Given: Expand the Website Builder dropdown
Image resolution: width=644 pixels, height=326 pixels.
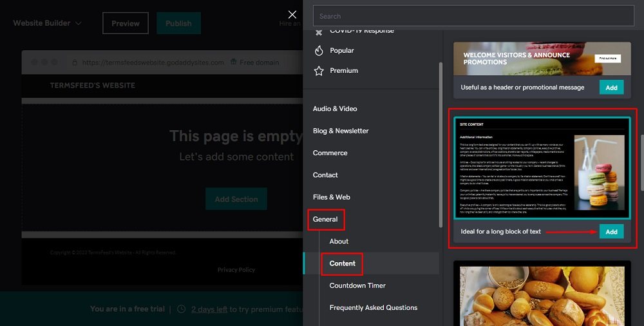Looking at the screenshot, I should [47, 23].
